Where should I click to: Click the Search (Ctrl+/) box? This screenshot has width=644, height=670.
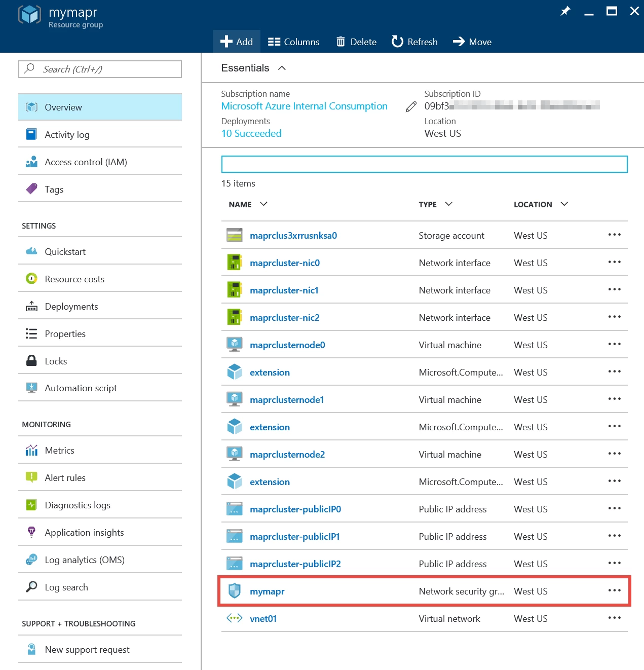(100, 69)
